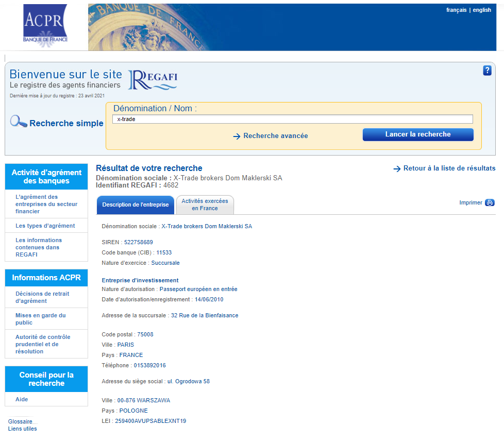Viewport: 504px width, 443px height.
Task: Click SIREN value 522758689
Action: [139, 242]
